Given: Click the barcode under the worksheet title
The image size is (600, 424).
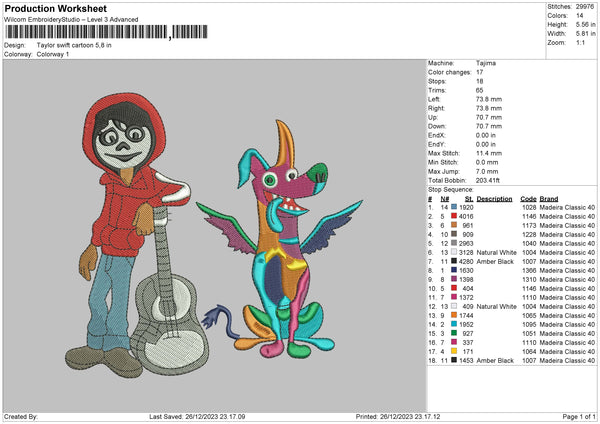Looking at the screenshot, I should click(x=106, y=32).
